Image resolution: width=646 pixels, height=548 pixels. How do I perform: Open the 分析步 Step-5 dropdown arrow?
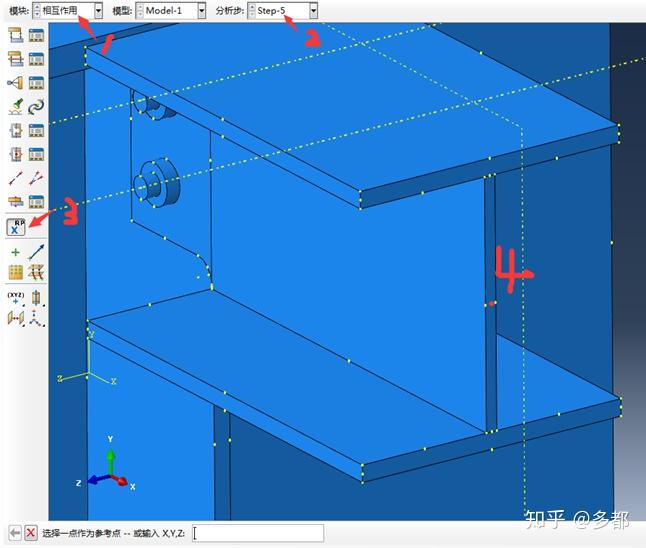[314, 11]
